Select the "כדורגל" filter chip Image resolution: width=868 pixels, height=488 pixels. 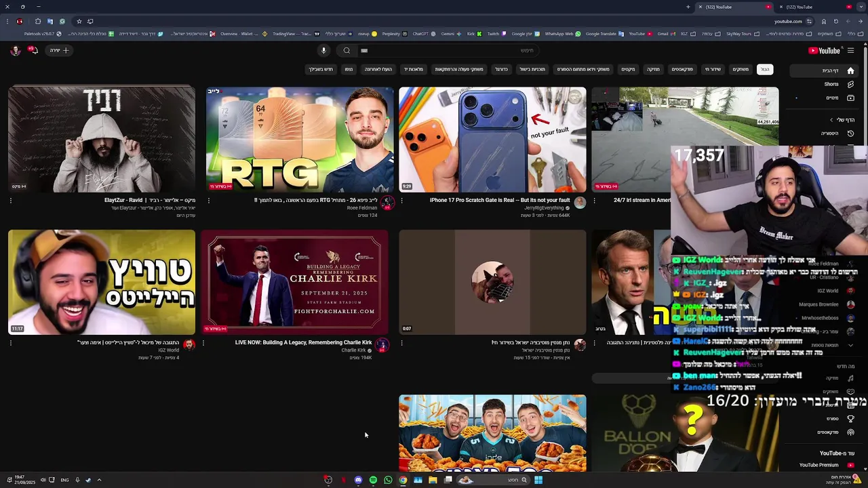tap(501, 69)
